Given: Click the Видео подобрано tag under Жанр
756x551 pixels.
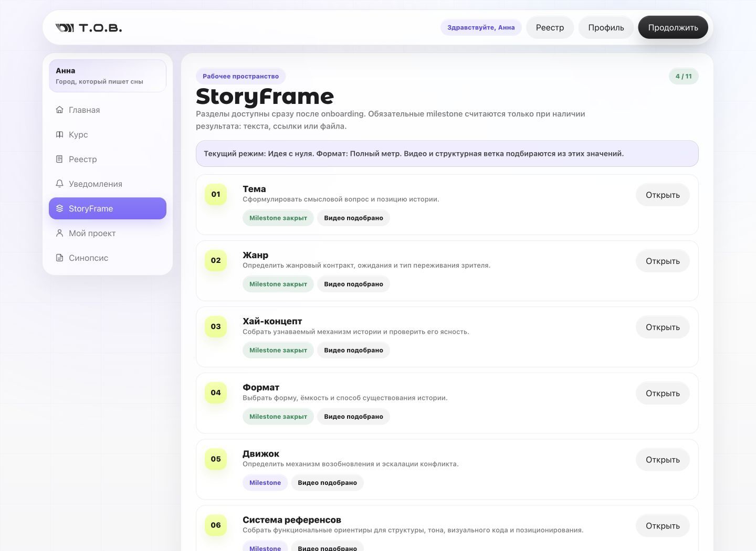Looking at the screenshot, I should [353, 284].
